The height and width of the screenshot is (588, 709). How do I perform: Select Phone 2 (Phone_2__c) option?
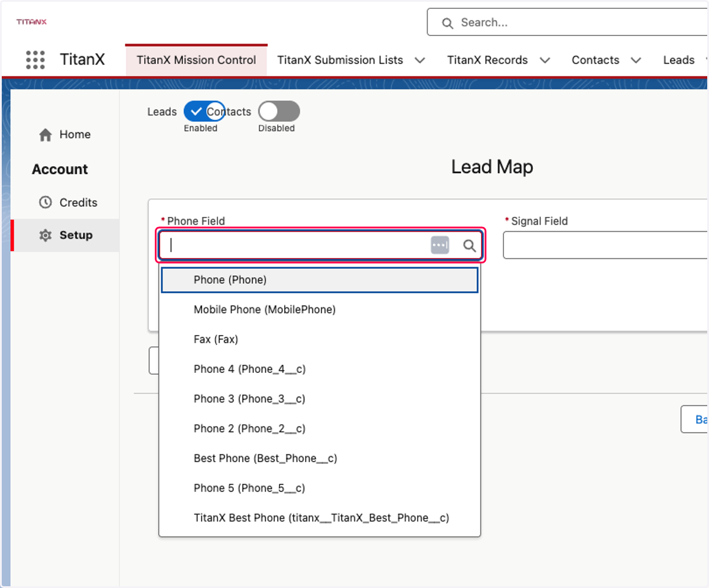tap(320, 428)
